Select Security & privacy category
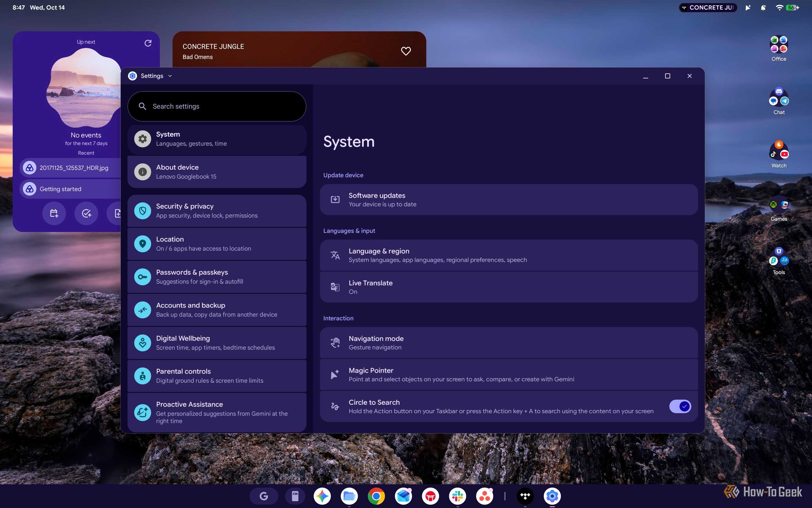The height and width of the screenshot is (508, 812). (217, 211)
